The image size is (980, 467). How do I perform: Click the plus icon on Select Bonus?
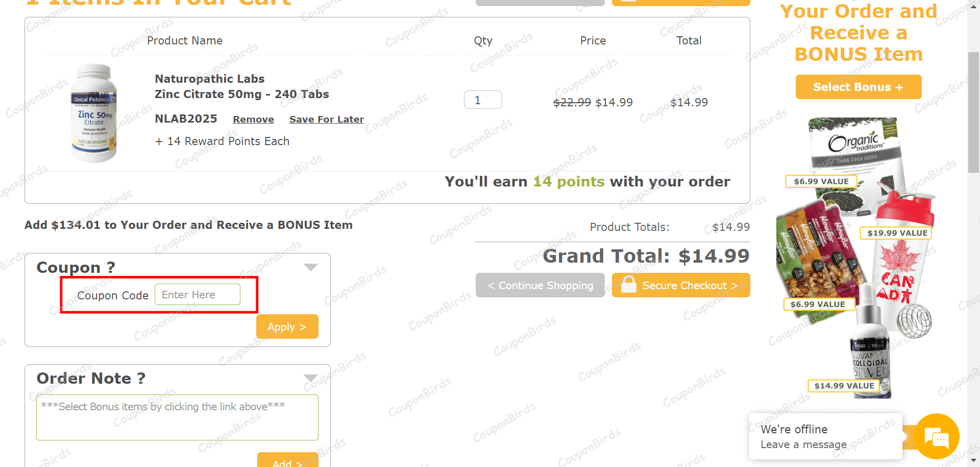[x=899, y=87]
